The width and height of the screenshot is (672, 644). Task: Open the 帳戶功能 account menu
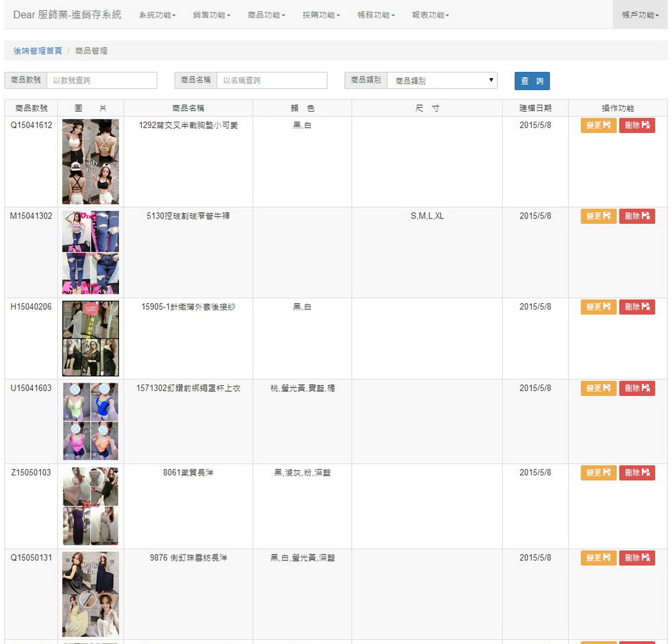click(640, 15)
